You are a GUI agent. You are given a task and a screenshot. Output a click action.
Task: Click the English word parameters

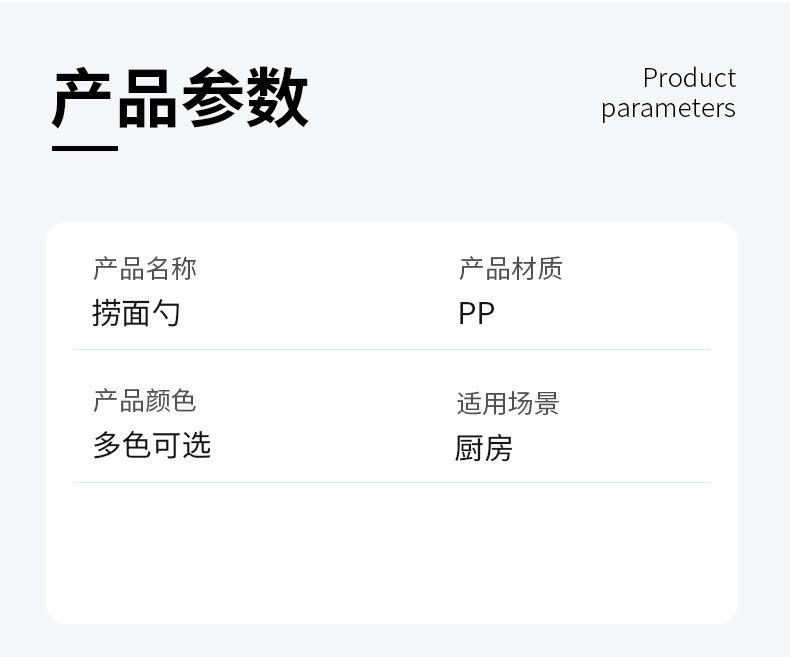[668, 109]
